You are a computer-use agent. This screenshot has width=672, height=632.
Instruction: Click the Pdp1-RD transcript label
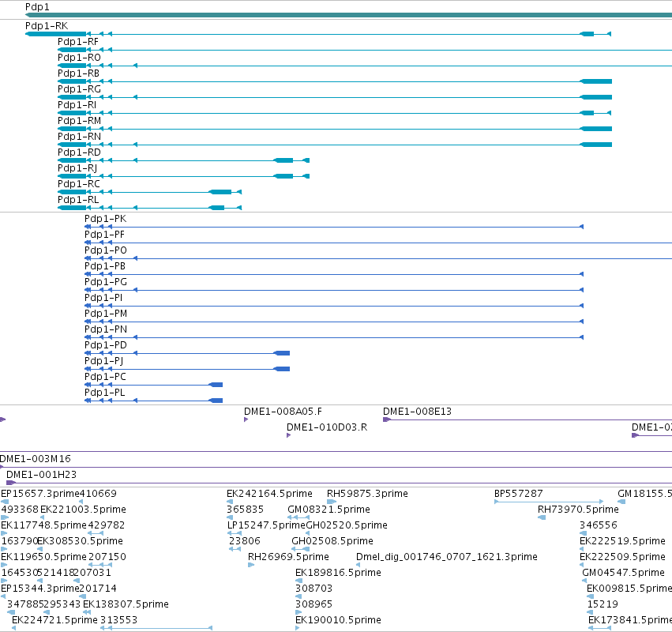[x=79, y=152]
